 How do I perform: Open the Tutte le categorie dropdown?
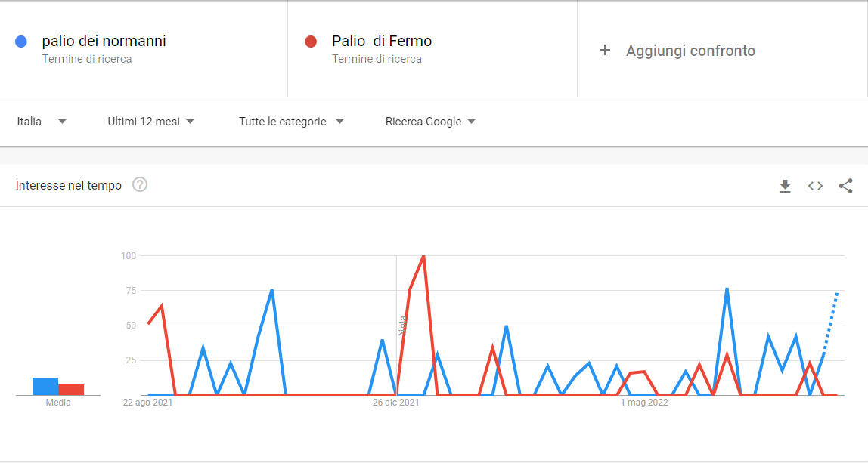291,121
